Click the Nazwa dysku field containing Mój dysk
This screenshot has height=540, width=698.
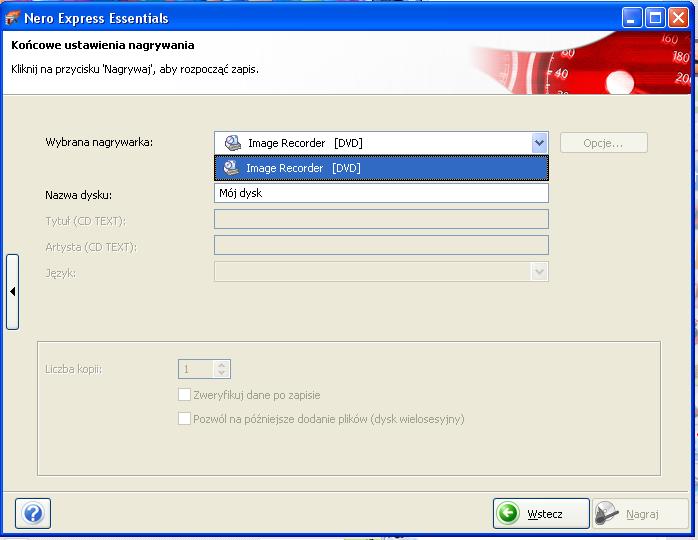click(x=381, y=193)
